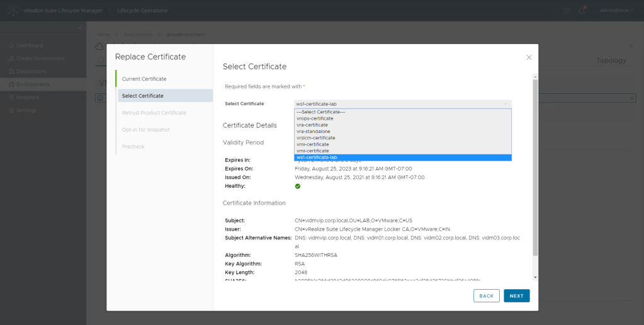Open the Select Certificate wizard step
Viewport: 644px width, 325px height.
point(143,96)
